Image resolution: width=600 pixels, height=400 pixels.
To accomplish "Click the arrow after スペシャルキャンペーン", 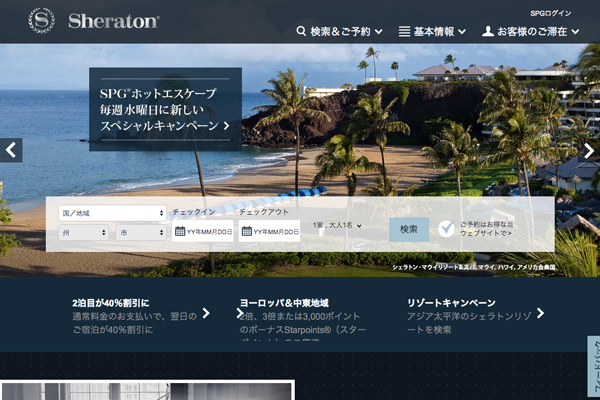I will tap(227, 126).
